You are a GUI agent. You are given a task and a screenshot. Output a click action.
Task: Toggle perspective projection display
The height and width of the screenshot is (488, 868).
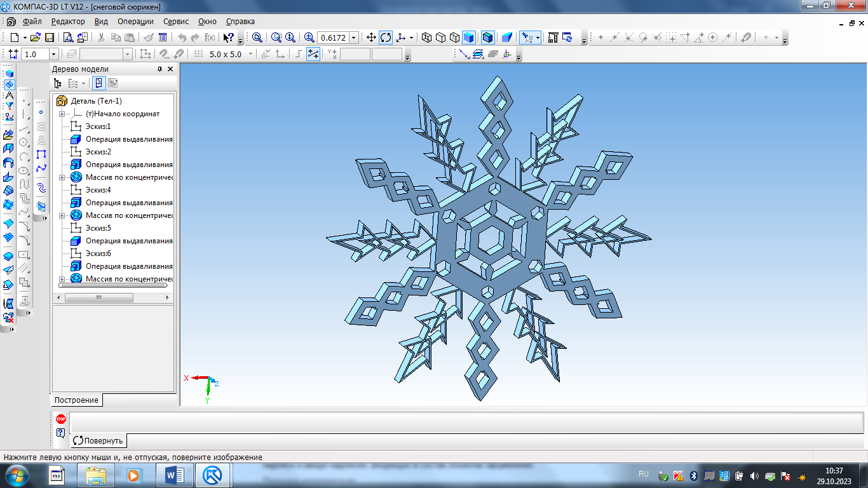506,37
